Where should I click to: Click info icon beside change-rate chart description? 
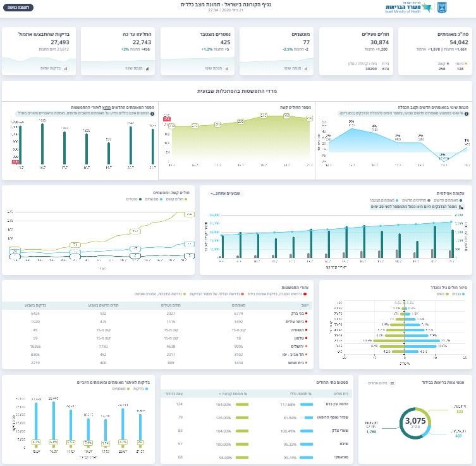click(467, 114)
